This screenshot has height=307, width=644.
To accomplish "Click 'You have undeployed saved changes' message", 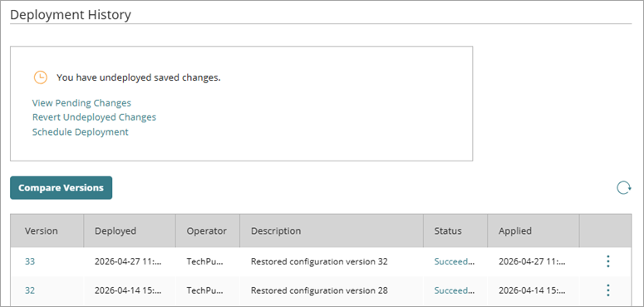I will pyautogui.click(x=139, y=77).
